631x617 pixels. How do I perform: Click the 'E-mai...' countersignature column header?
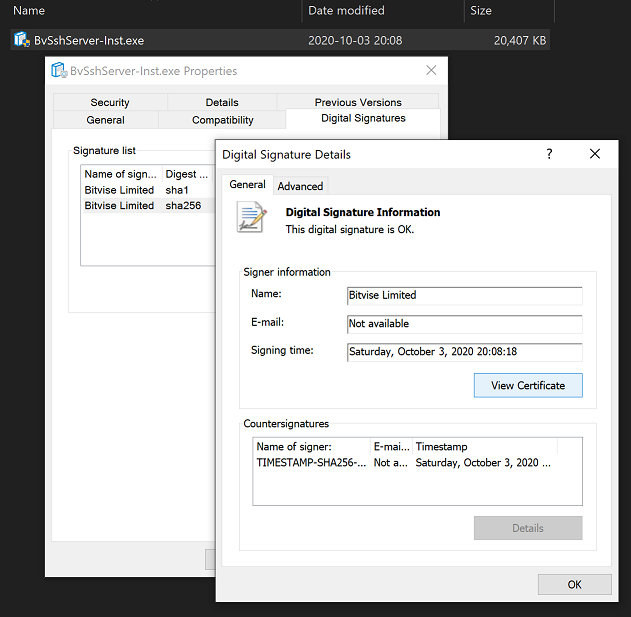391,447
